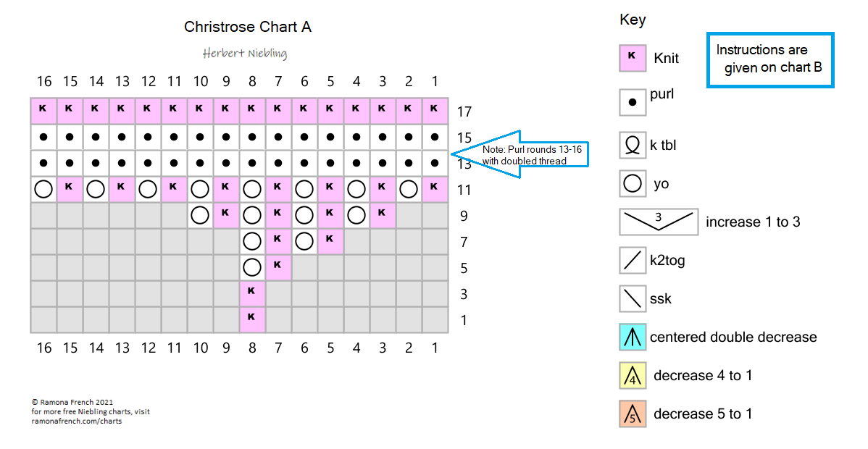
Task: Click the top column 8 header number
Action: pos(251,82)
